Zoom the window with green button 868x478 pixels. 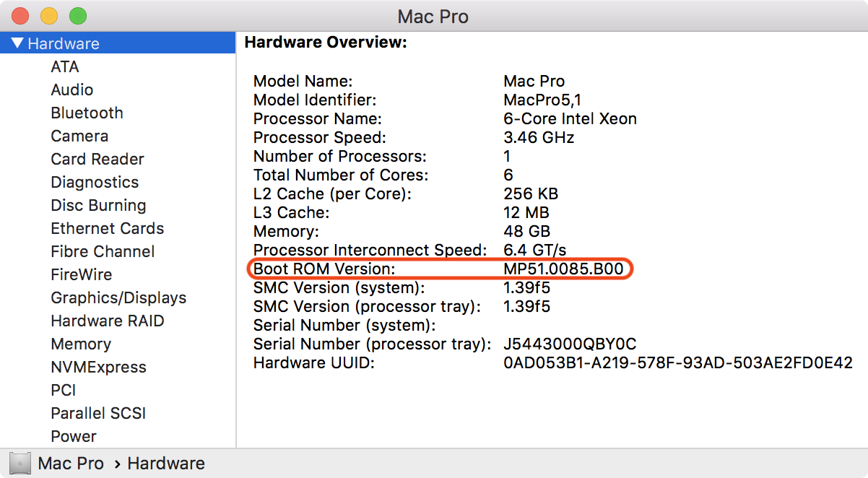click(78, 15)
